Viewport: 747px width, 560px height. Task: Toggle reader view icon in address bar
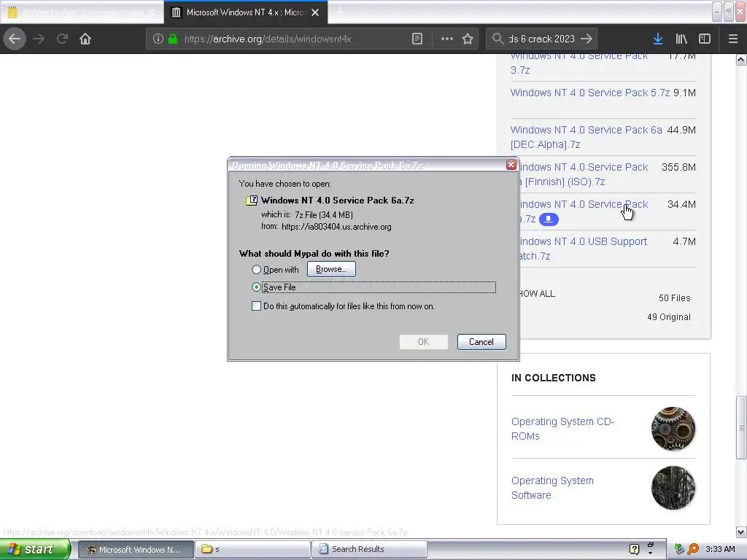click(417, 39)
